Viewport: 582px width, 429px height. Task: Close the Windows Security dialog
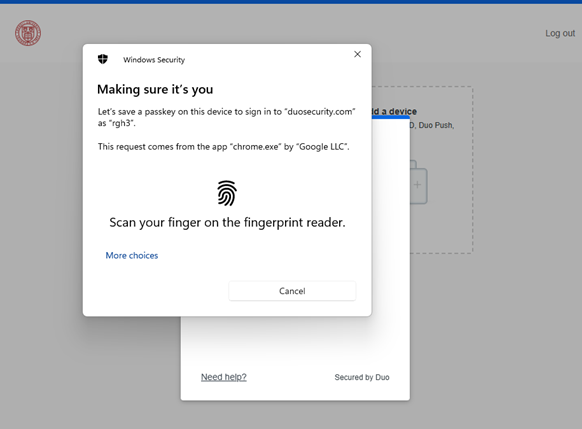click(x=357, y=54)
